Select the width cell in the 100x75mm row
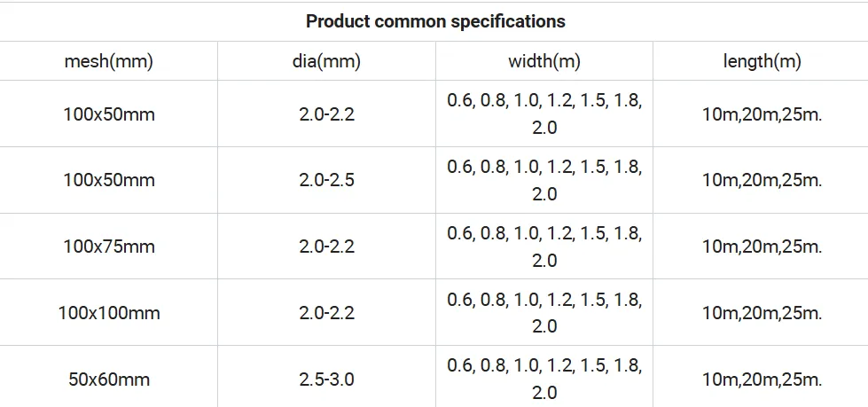Viewport: 868px width, 407px height. pos(544,247)
